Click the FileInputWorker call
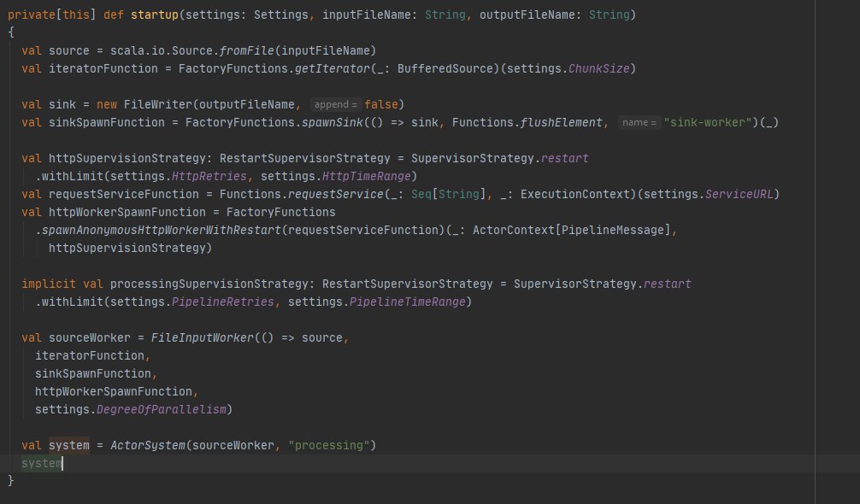The width and height of the screenshot is (860, 504). pyautogui.click(x=203, y=338)
